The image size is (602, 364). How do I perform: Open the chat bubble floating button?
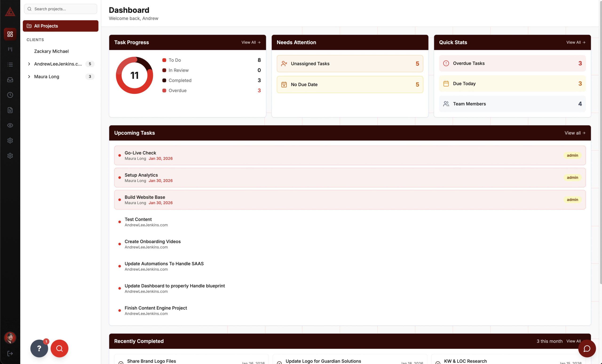click(x=587, y=348)
